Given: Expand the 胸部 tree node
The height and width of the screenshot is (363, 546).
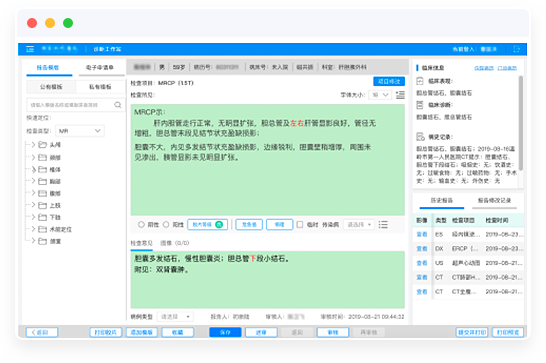Looking at the screenshot, I should 33,181.
